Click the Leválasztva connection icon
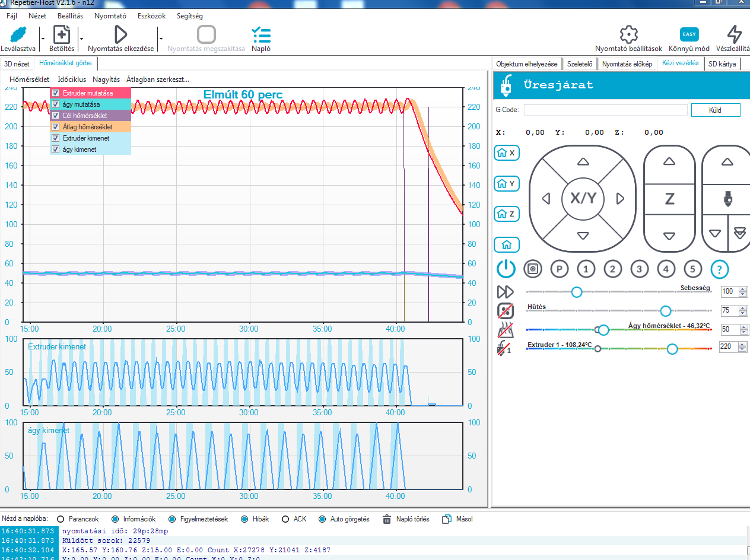Image resolution: width=750 pixels, height=560 pixels. (18, 34)
